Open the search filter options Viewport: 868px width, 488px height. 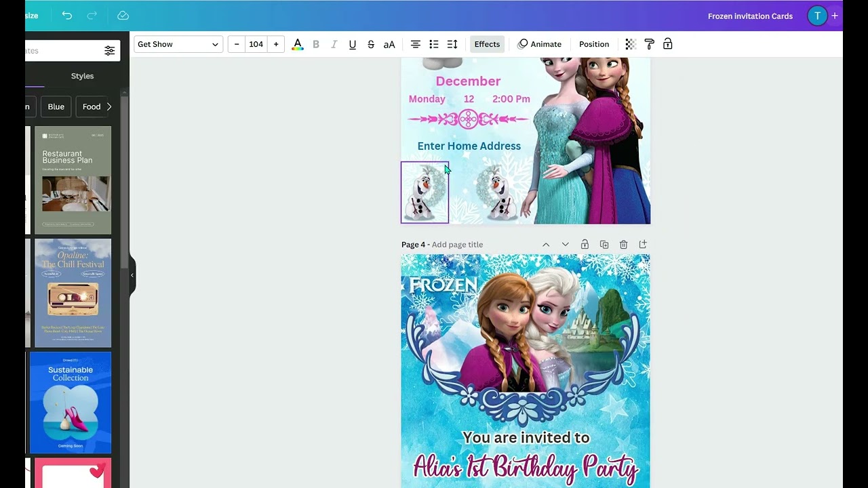click(x=109, y=51)
